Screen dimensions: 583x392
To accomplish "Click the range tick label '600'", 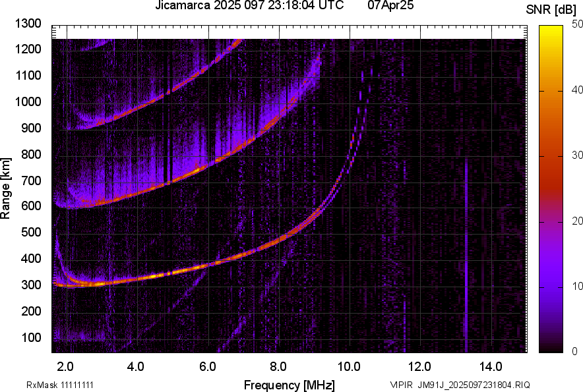I will point(31,206).
